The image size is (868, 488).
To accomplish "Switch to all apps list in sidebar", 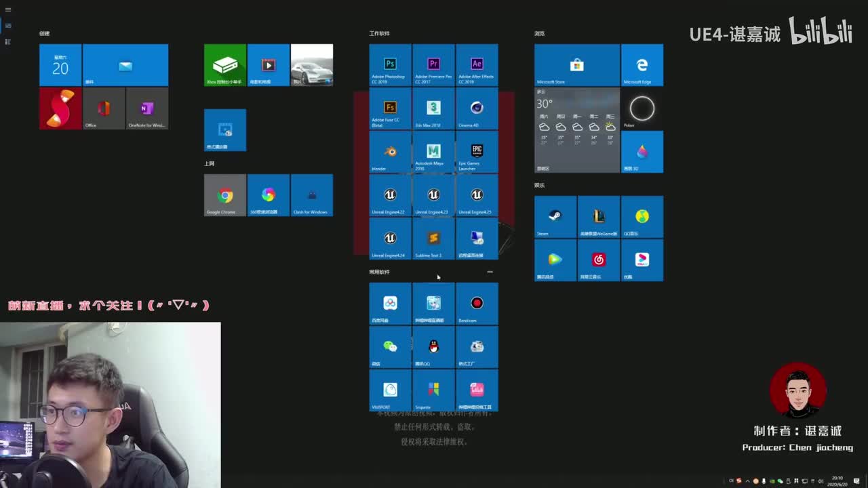I will pyautogui.click(x=8, y=42).
